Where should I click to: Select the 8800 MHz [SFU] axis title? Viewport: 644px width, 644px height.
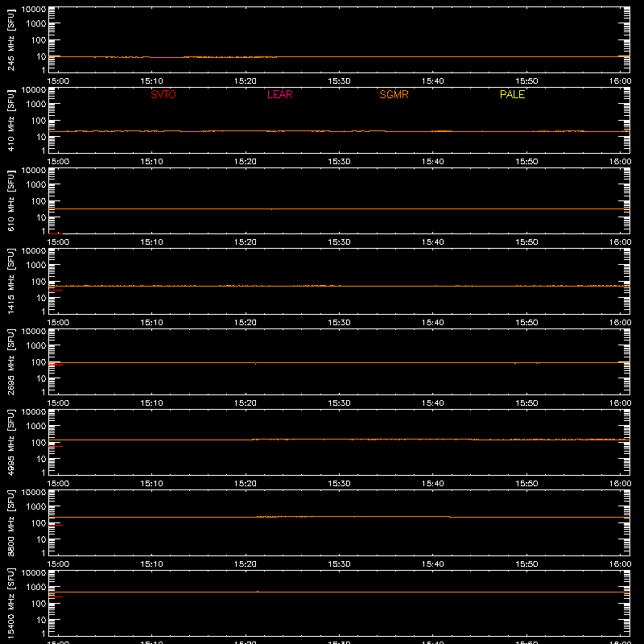click(x=10, y=522)
